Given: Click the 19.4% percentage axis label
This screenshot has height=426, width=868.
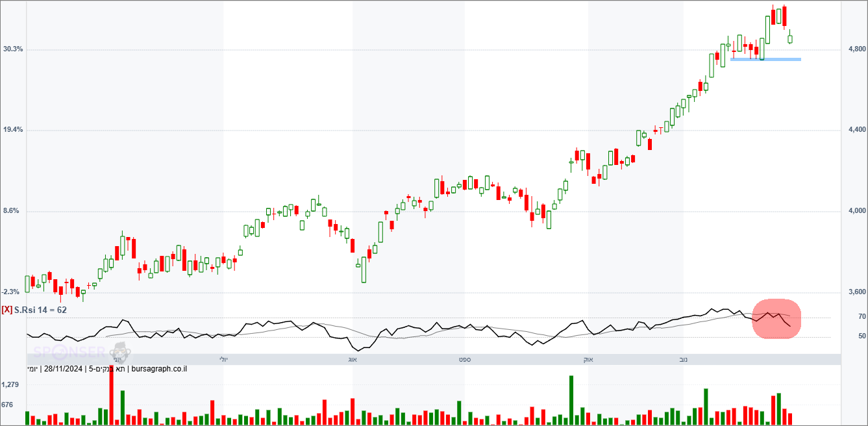Looking at the screenshot, I should 13,130.
